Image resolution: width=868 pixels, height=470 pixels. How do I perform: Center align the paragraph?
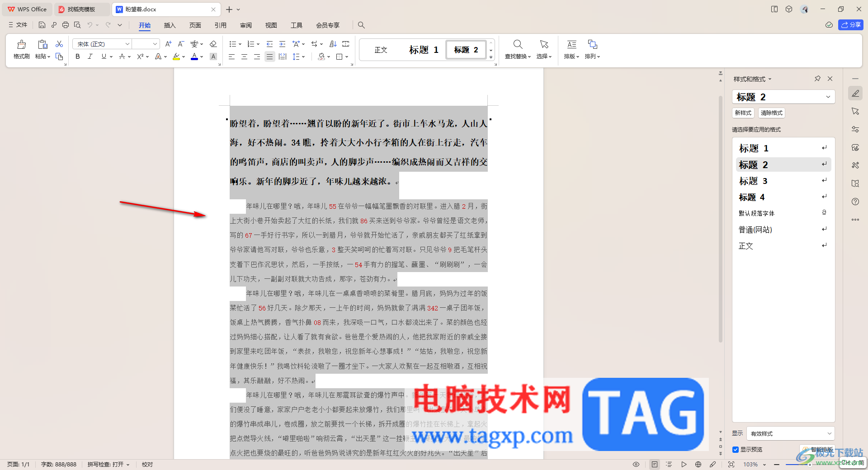(244, 56)
